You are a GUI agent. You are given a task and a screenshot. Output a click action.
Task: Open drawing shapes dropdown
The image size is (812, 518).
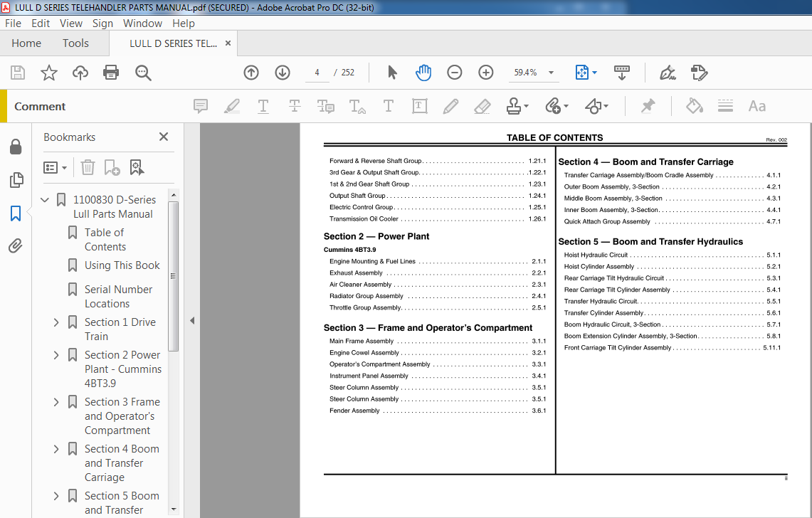pos(596,106)
